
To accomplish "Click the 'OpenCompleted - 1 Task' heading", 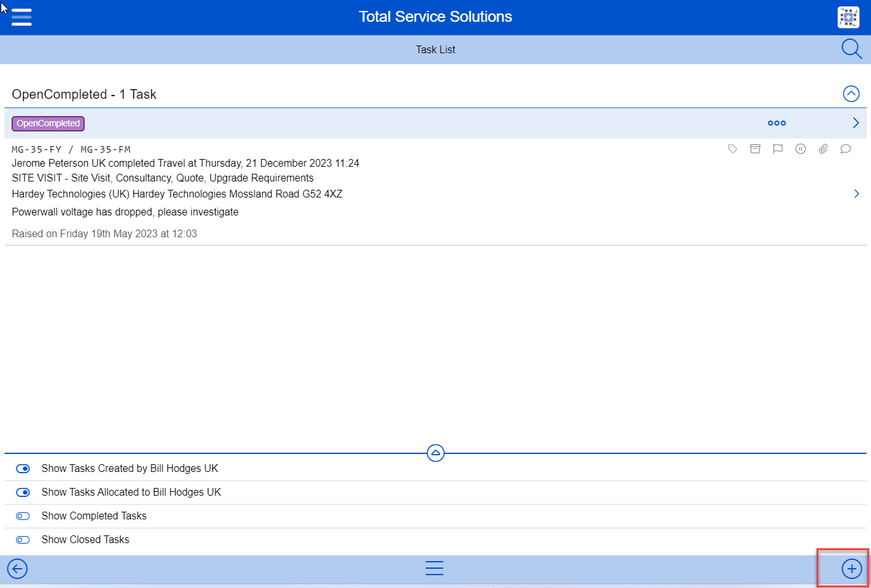I will pos(84,94).
